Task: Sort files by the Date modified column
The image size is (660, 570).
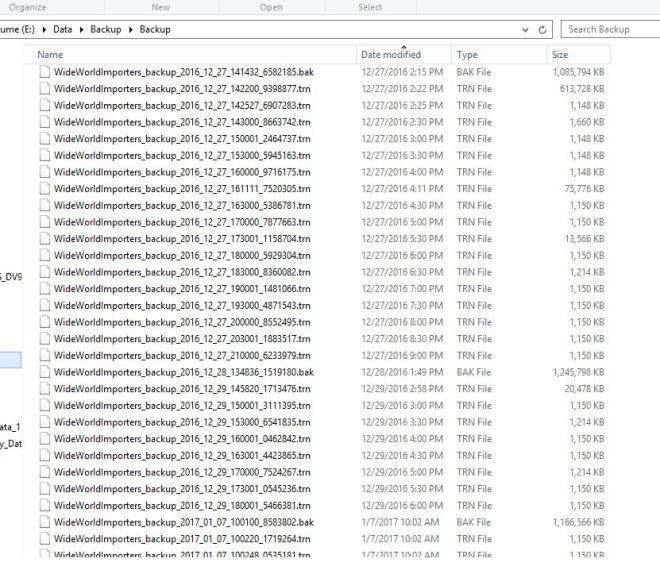Action: point(390,55)
